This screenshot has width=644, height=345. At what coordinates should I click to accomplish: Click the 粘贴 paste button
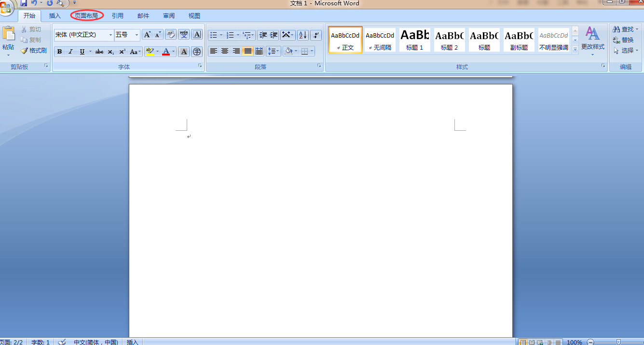click(8, 40)
